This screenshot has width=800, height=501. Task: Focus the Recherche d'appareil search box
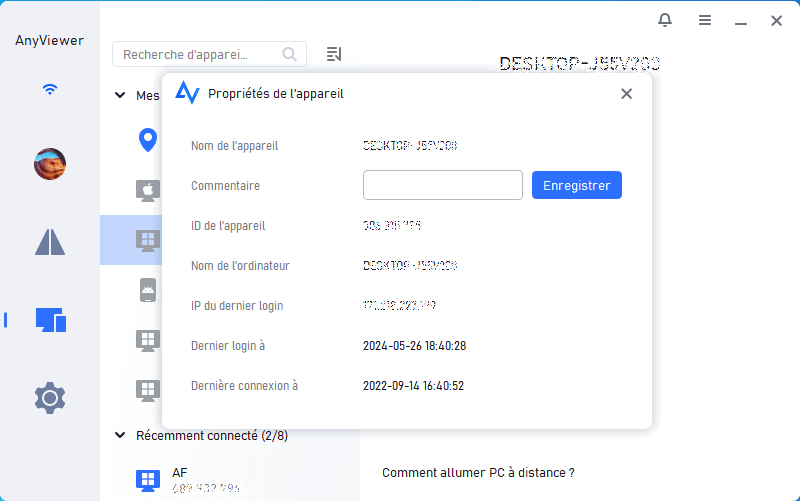(209, 54)
